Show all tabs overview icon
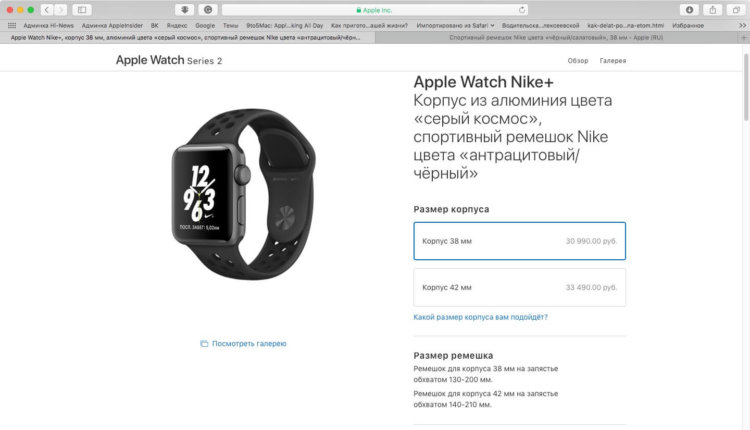This screenshot has height=430, width=750. (736, 10)
